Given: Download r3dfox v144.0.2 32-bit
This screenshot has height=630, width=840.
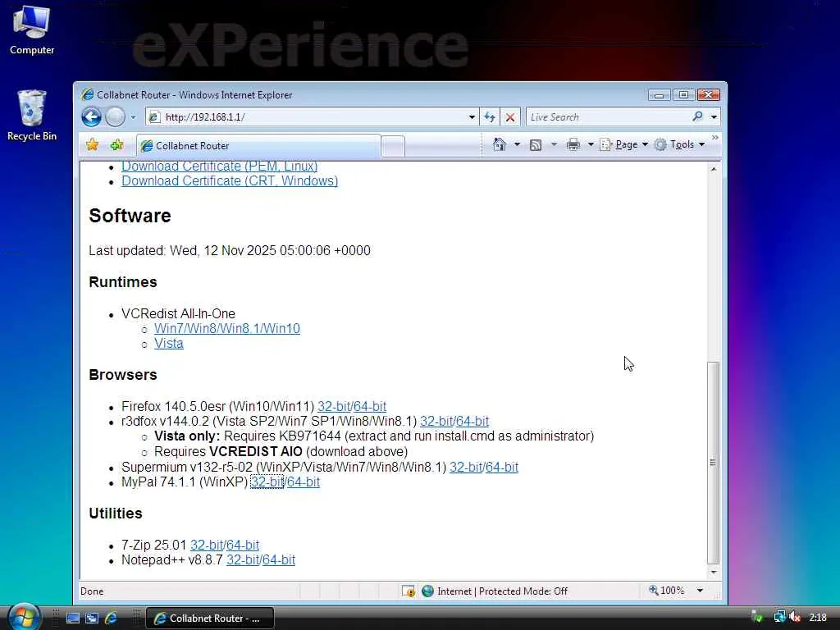Looking at the screenshot, I should (436, 422).
